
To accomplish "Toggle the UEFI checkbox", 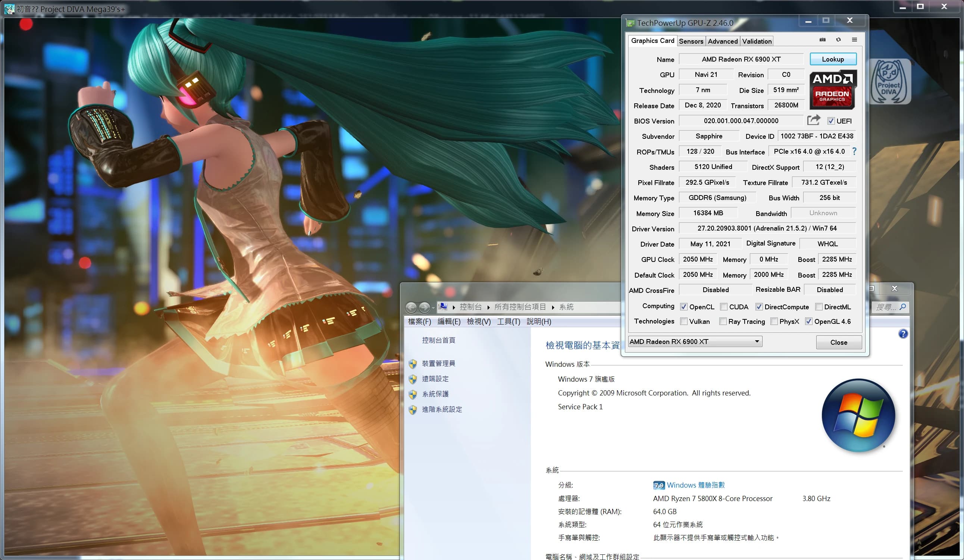I will (831, 121).
